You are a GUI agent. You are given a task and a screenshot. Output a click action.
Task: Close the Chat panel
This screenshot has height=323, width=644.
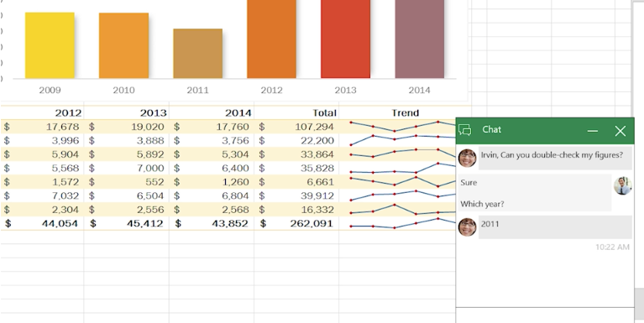(x=620, y=131)
